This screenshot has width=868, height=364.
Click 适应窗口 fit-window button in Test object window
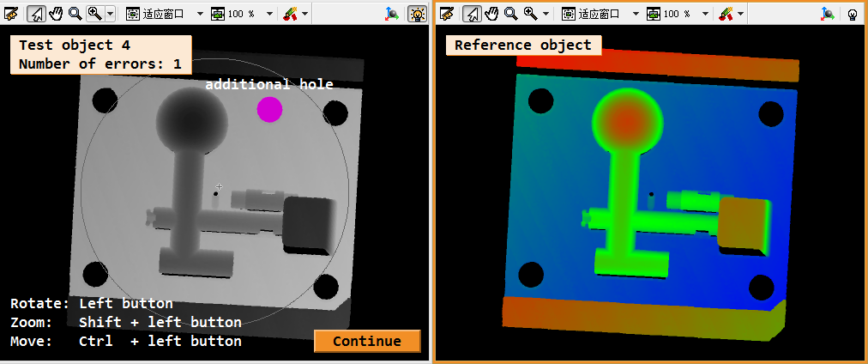click(155, 14)
